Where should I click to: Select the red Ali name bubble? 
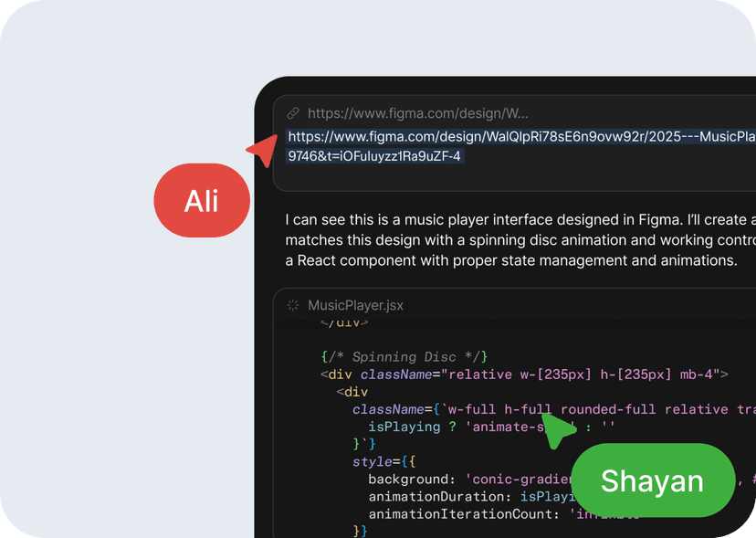click(202, 200)
